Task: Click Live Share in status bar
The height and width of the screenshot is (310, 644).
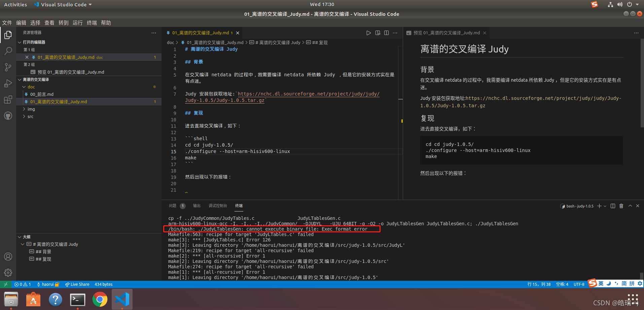Action: pos(77,284)
